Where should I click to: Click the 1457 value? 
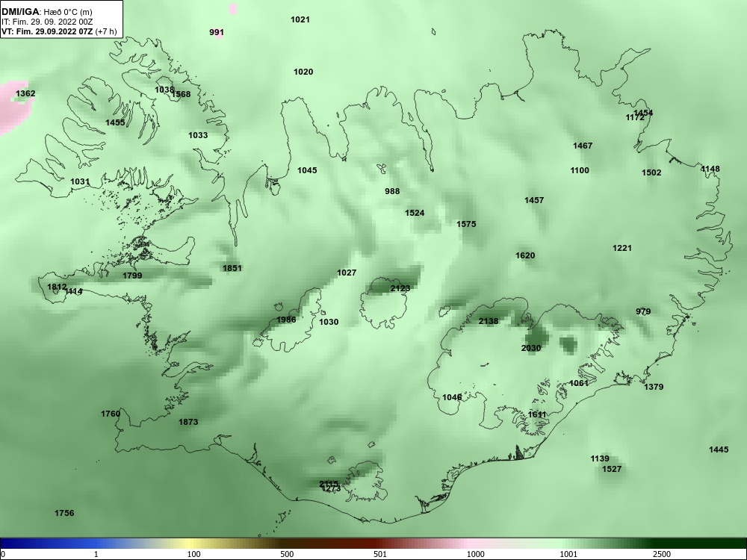coord(534,200)
